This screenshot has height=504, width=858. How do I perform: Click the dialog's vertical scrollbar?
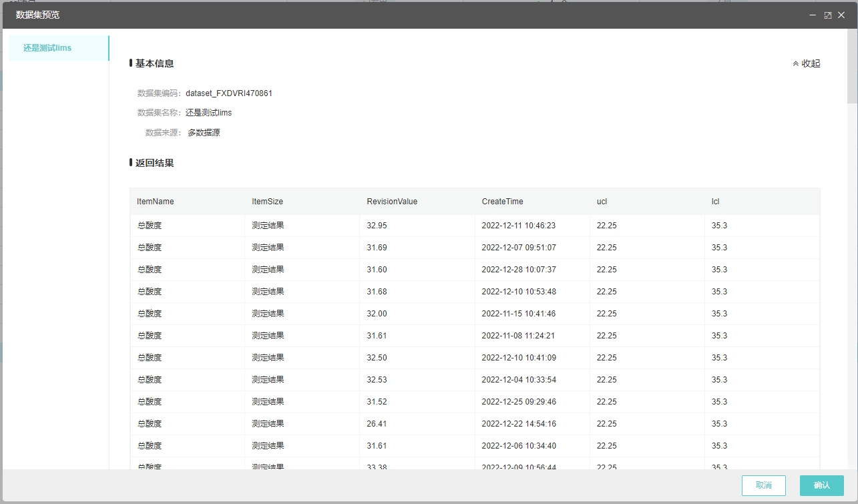(852, 67)
